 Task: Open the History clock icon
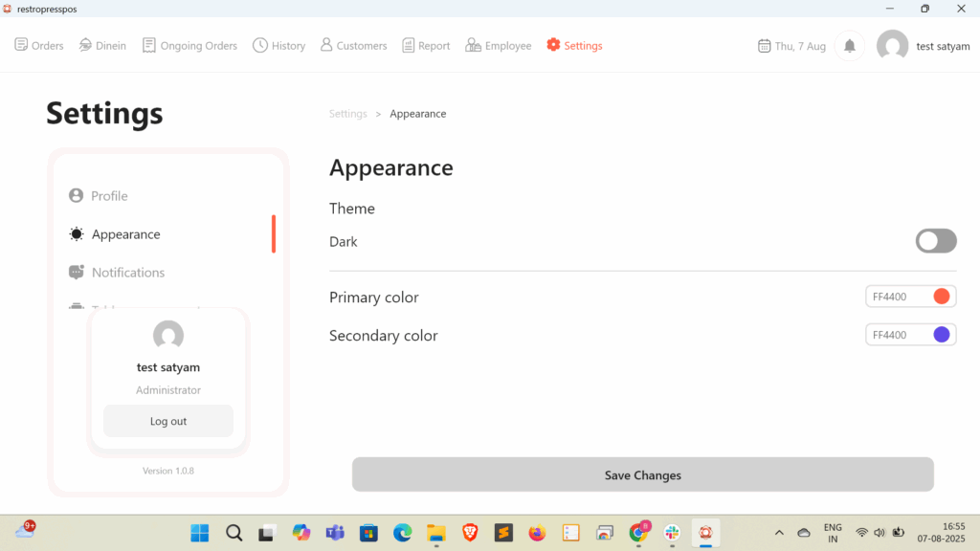click(x=260, y=45)
